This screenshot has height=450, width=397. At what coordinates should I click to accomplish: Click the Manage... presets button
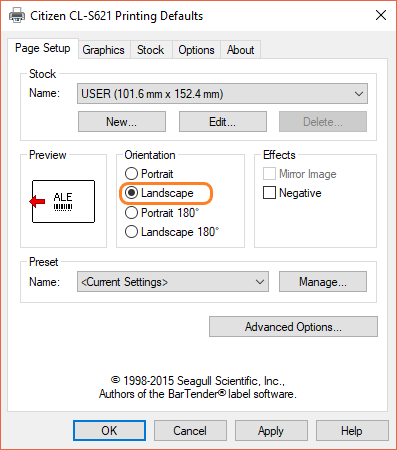click(323, 282)
